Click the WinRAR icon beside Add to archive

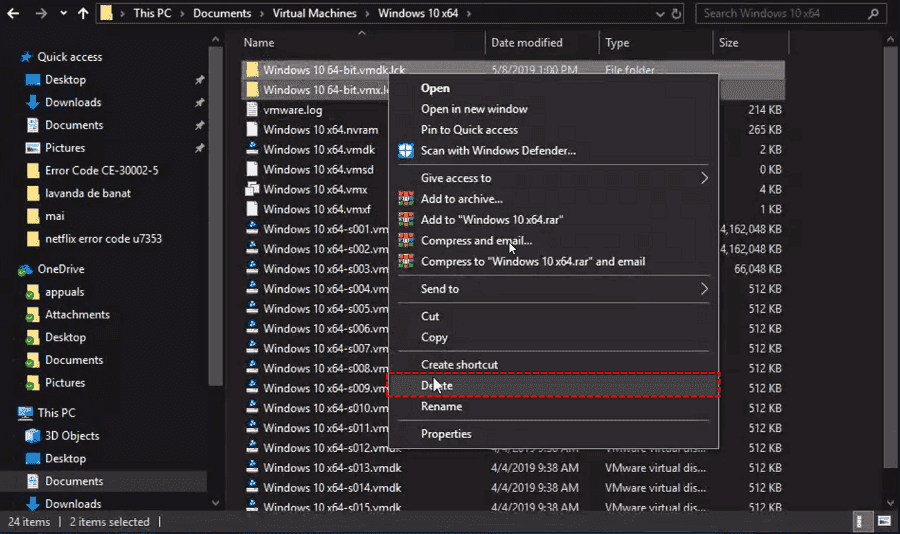coord(406,199)
